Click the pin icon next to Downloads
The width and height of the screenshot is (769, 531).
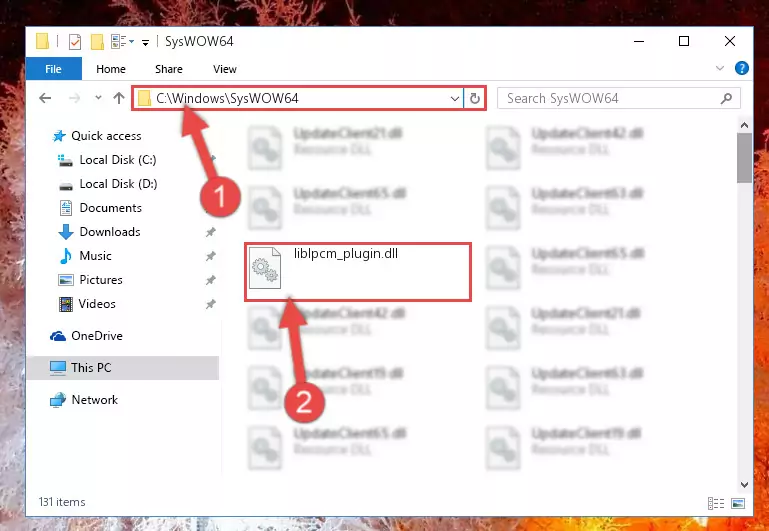tap(210, 232)
